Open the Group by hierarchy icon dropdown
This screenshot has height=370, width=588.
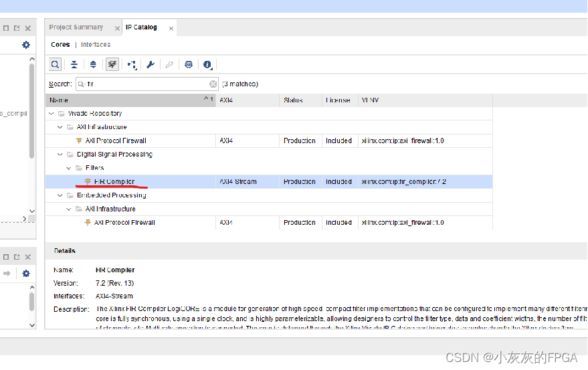click(x=132, y=65)
